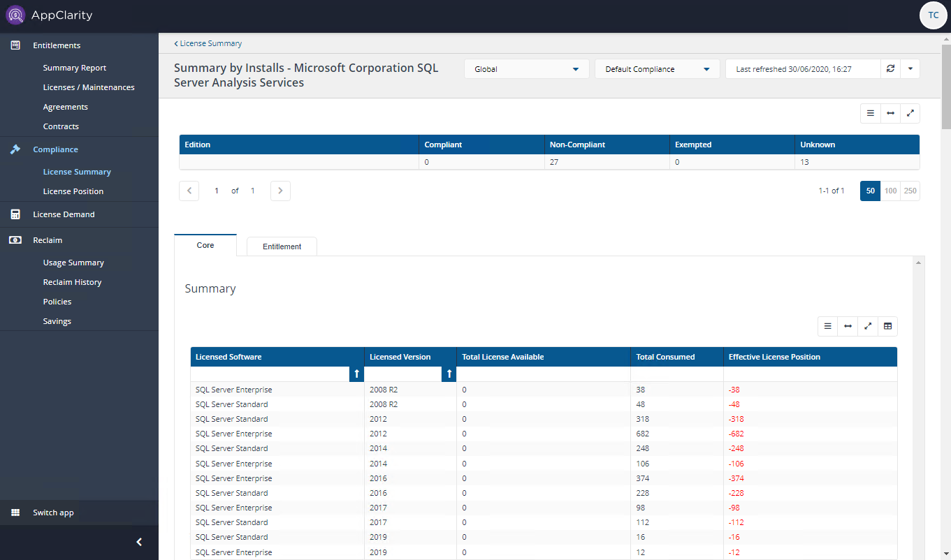Click the Switch app grid icon
This screenshot has width=951, height=560.
(x=15, y=513)
